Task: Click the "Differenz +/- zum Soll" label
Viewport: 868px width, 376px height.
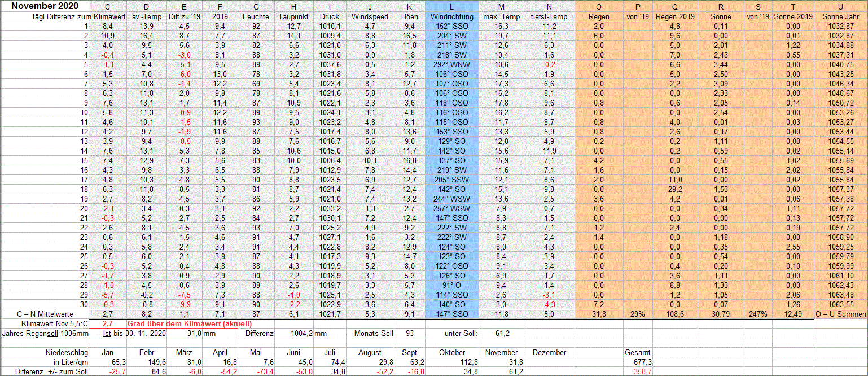Action: pos(51,371)
